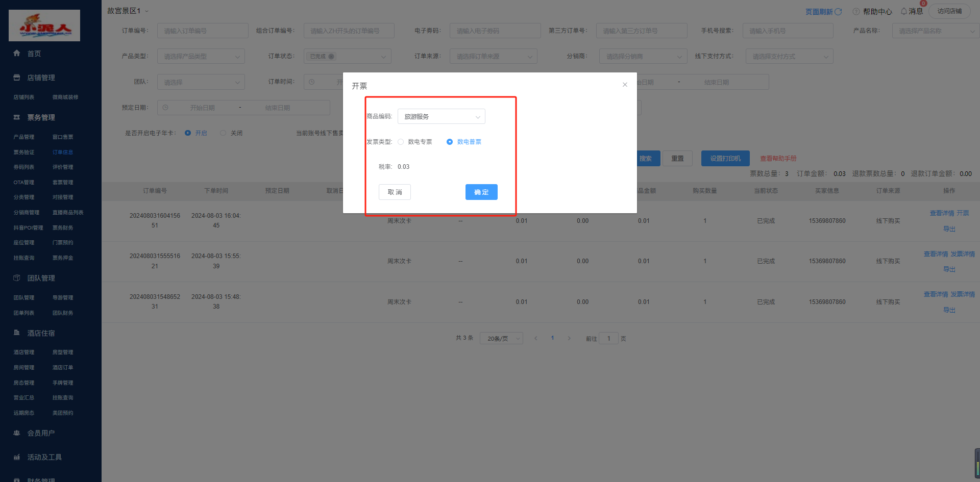Click the 订单编号 input field
Image resolution: width=980 pixels, height=482 pixels.
click(x=203, y=31)
